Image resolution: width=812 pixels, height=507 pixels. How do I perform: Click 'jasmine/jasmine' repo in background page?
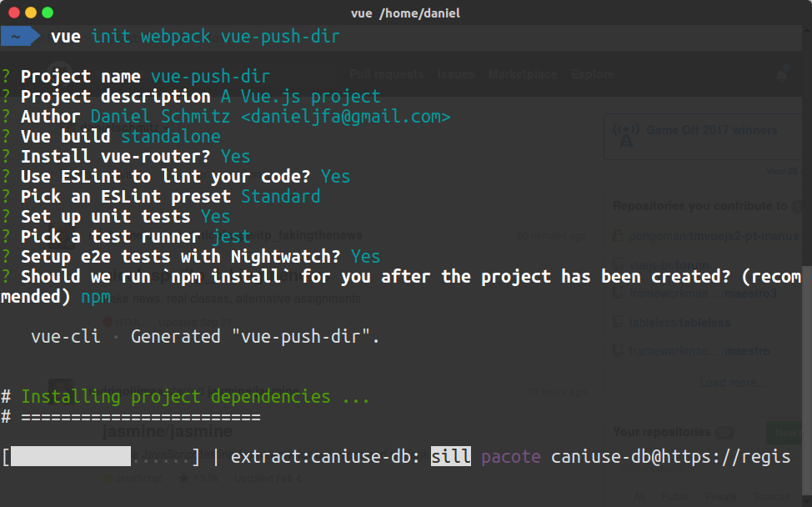[168, 431]
